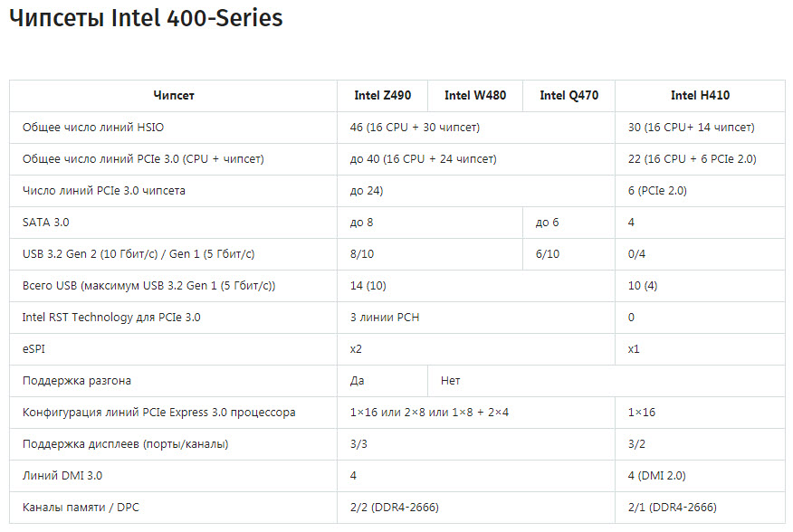Select the "Нет" overclocking support cell
793x532 pixels.
point(450,381)
